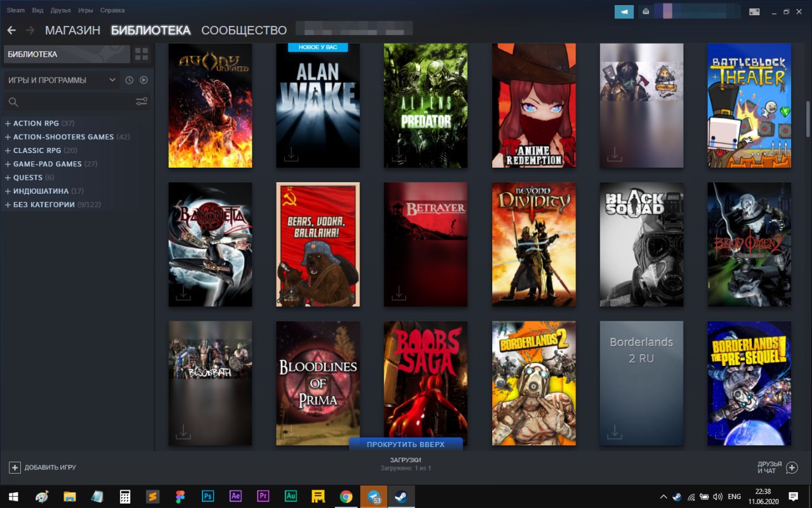Go forward with the right arrow

(30, 30)
